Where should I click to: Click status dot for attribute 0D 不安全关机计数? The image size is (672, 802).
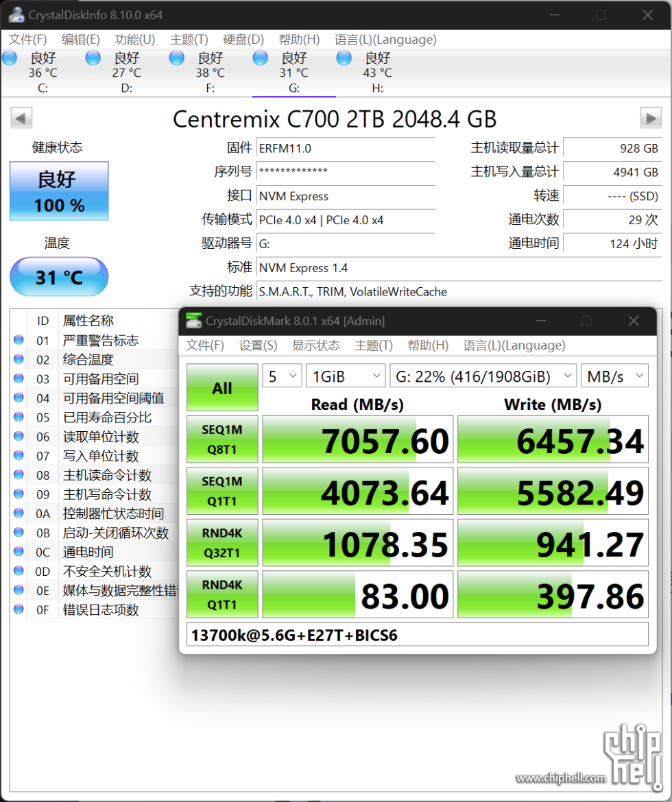click(x=19, y=570)
